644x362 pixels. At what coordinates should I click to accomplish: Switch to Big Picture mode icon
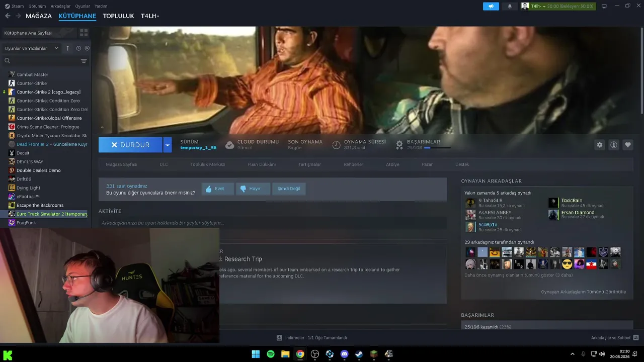coord(604,6)
